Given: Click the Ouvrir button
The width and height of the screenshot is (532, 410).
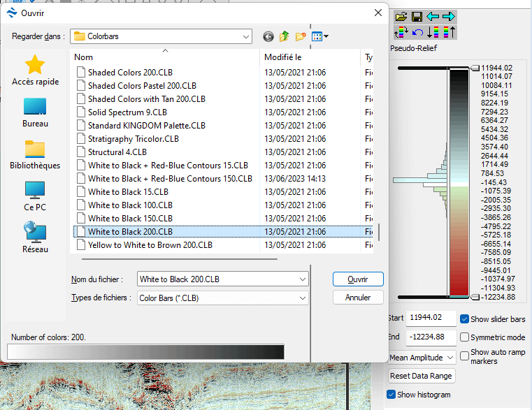Looking at the screenshot, I should 358,279.
